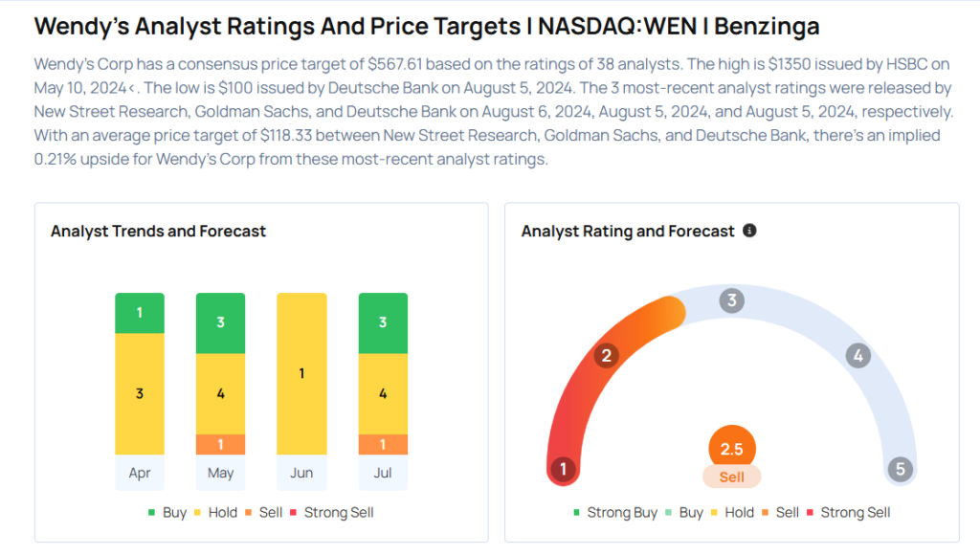Click the info icon beside Analyst Rating and Forecast
The image size is (980, 555).
749,231
